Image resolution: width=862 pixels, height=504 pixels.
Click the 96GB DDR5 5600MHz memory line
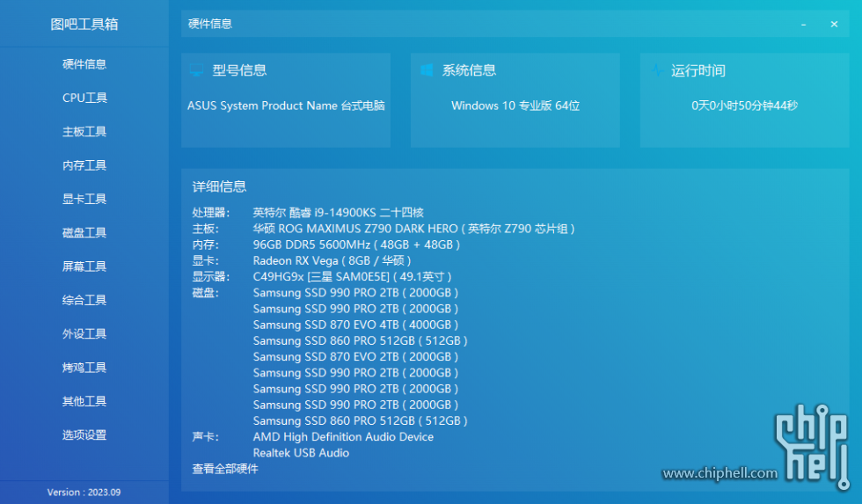pos(356,245)
